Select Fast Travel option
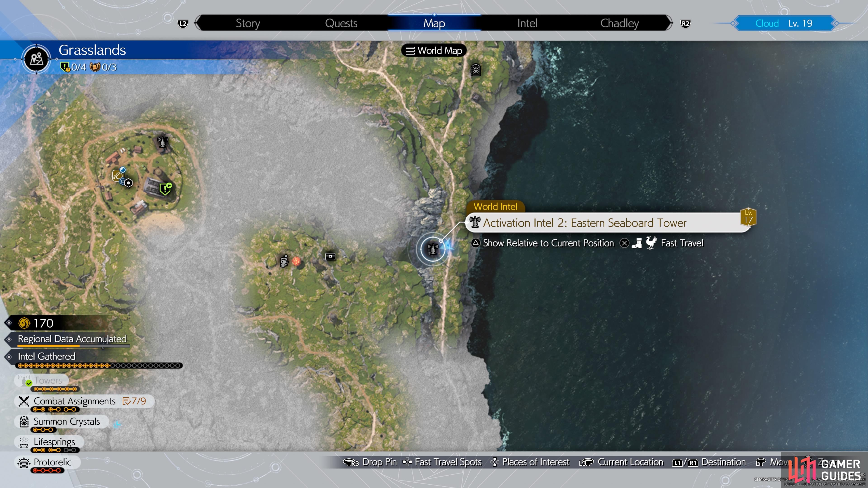The image size is (868, 488). pos(682,243)
